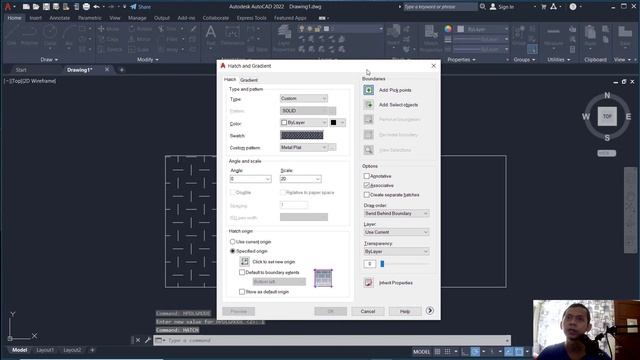The image size is (640, 360).
Task: Open the Custom pattern dropdown
Action: coord(304,147)
